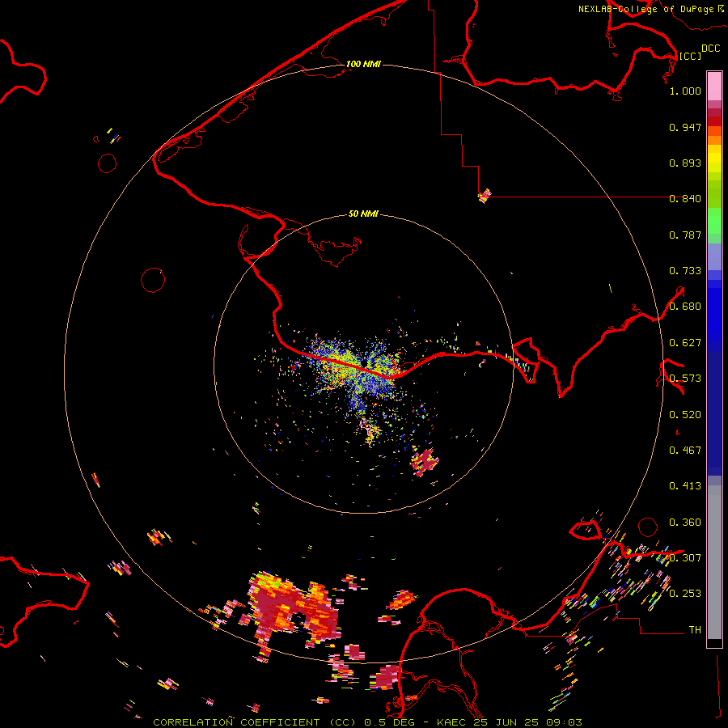This screenshot has height=728, width=728.
Task: Click the 100 NMI range ring label
Action: click(x=363, y=64)
